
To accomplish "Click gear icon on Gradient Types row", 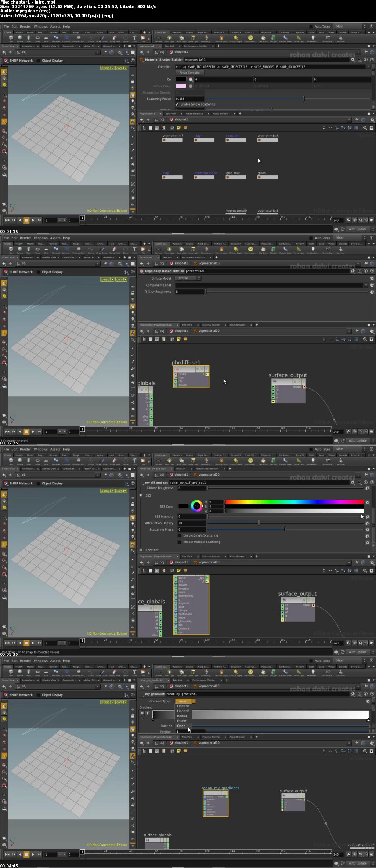I will point(368,701).
